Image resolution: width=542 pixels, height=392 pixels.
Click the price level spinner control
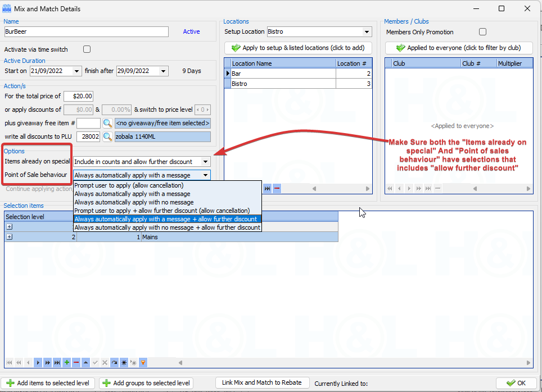point(202,110)
